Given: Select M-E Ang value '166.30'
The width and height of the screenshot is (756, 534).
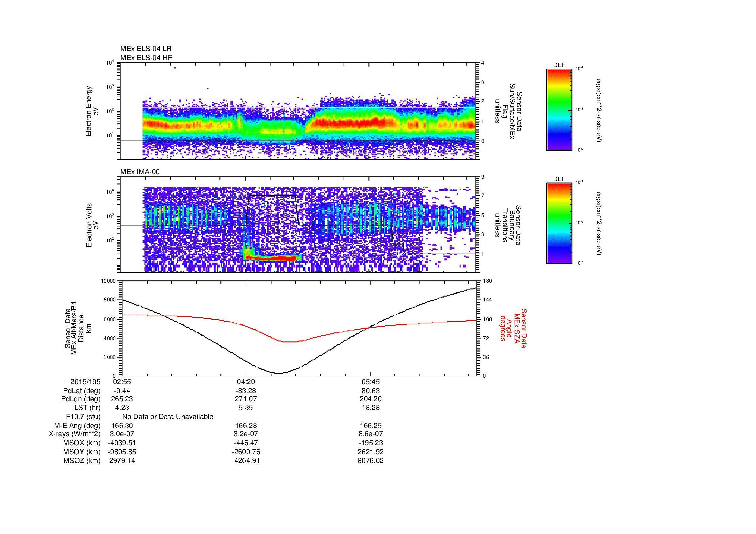Looking at the screenshot, I should click(122, 425).
